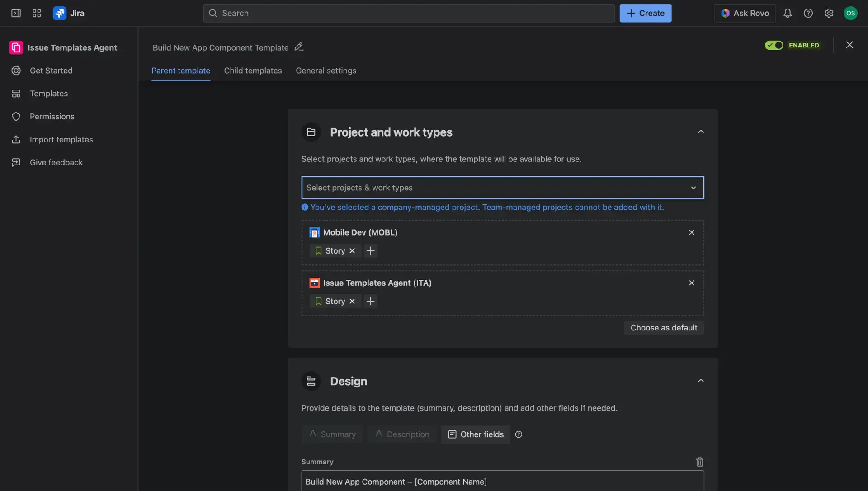Select the Permissions shield icon

[x=16, y=116]
